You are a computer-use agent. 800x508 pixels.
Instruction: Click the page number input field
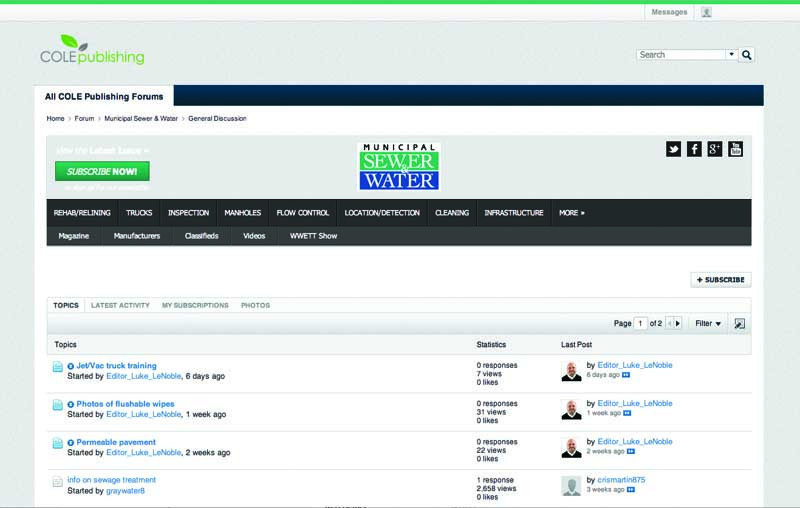tap(641, 323)
